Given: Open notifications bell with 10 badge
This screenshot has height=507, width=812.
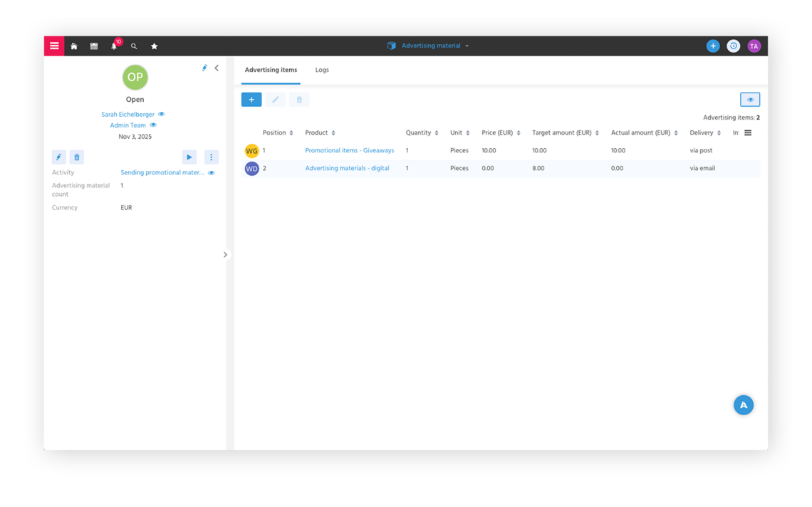Looking at the screenshot, I should [x=114, y=46].
